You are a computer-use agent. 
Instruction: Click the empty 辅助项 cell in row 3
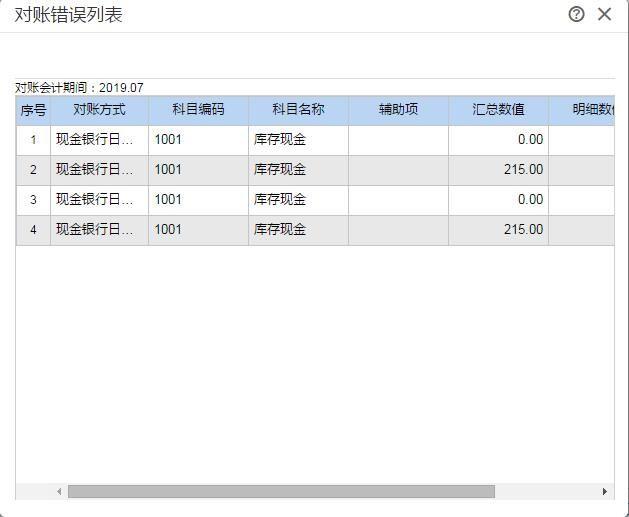pyautogui.click(x=398, y=200)
